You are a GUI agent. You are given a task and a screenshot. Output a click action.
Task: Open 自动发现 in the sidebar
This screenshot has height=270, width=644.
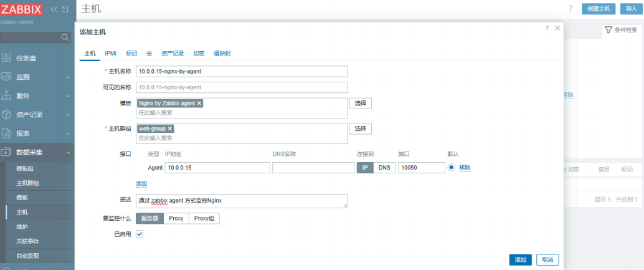click(28, 256)
